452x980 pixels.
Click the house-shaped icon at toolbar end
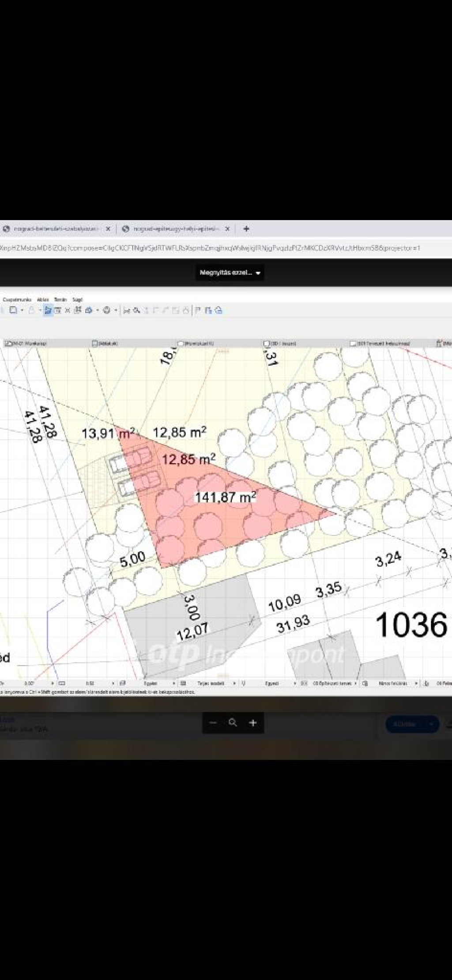[x=218, y=310]
